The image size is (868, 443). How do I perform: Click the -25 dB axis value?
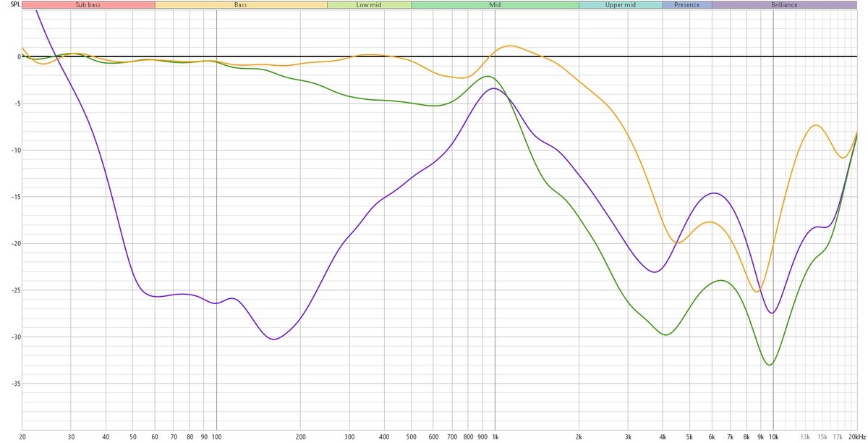point(17,290)
